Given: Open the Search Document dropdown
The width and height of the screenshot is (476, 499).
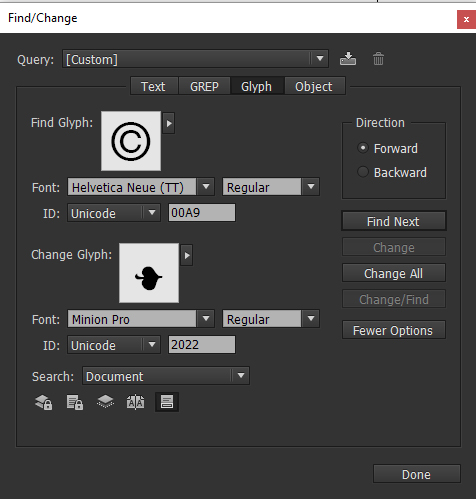Looking at the screenshot, I should [166, 376].
